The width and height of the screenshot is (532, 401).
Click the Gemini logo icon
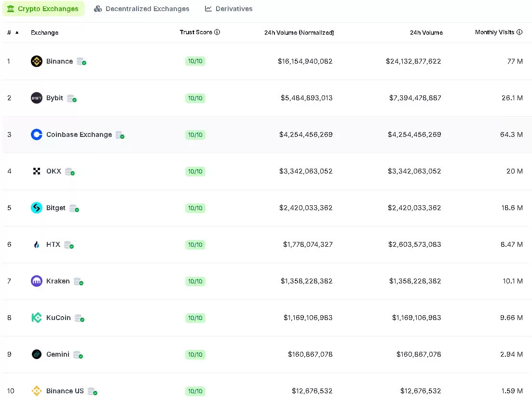coord(37,354)
